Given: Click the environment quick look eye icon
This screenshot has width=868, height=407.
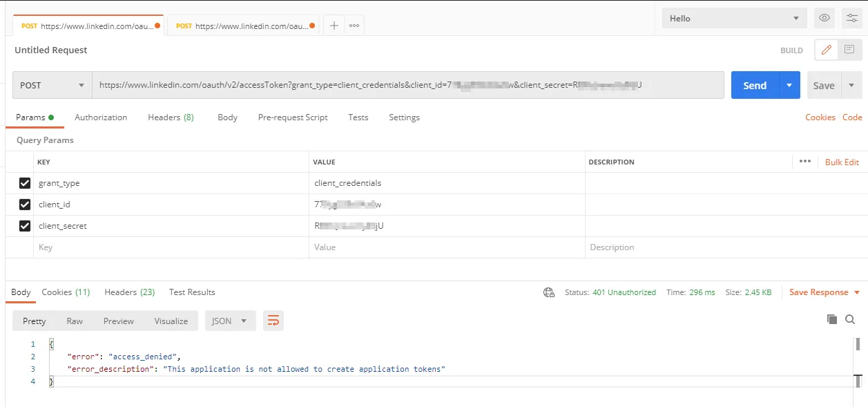Looking at the screenshot, I should coord(824,18).
